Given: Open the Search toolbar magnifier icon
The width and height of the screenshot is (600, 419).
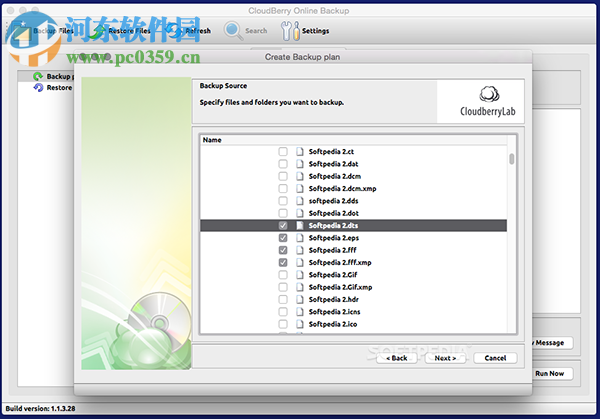Looking at the screenshot, I should tap(233, 30).
